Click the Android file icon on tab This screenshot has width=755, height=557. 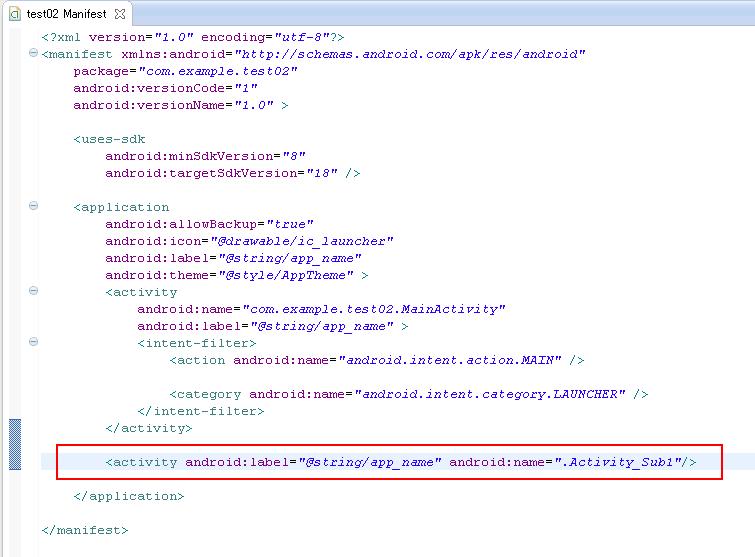tap(15, 14)
